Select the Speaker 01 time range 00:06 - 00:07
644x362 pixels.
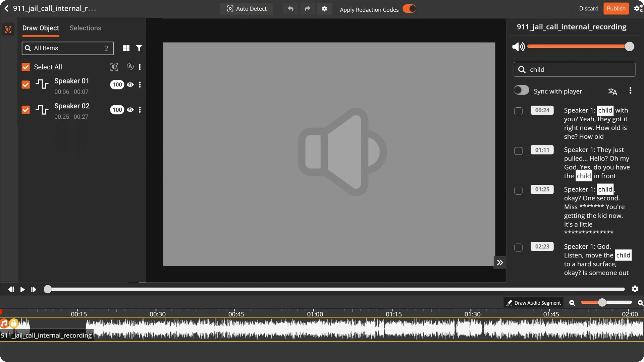(71, 92)
